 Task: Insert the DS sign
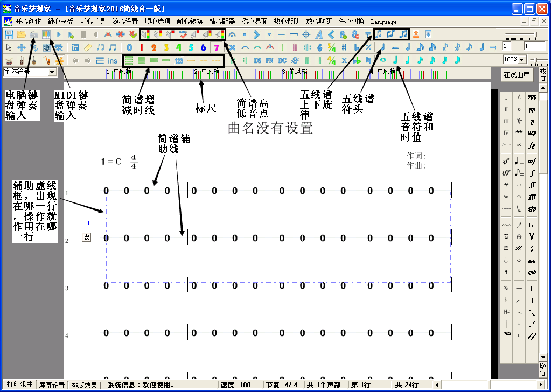click(x=257, y=60)
